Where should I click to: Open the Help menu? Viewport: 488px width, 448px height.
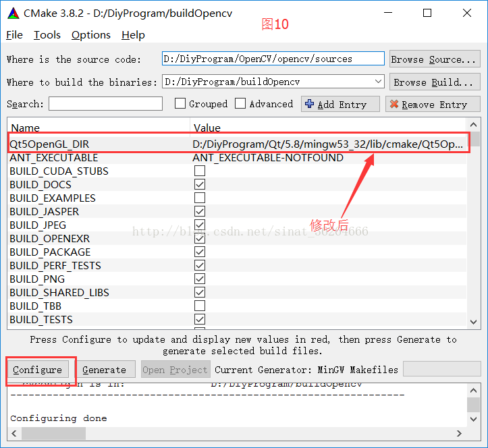(x=133, y=35)
